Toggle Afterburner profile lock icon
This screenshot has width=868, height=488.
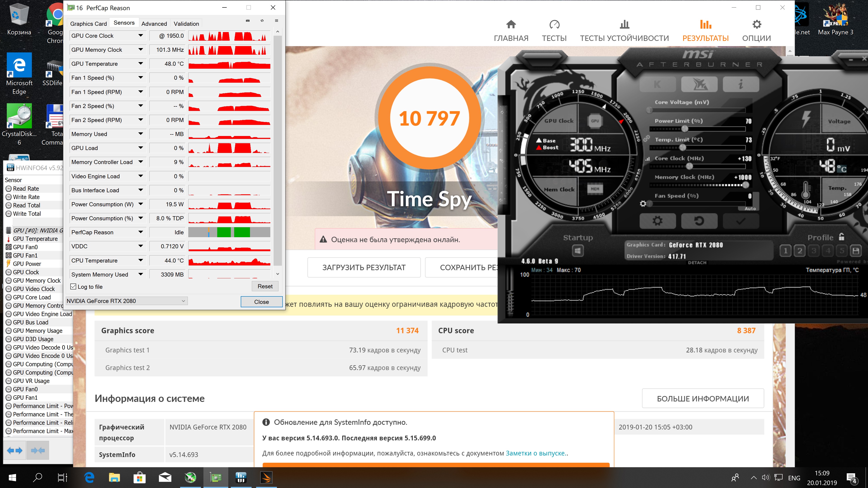[842, 237]
